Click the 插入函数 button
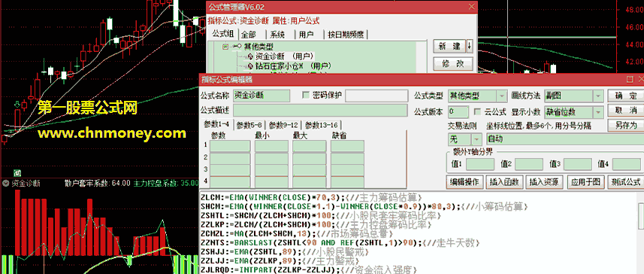644x274 pixels. click(x=505, y=182)
